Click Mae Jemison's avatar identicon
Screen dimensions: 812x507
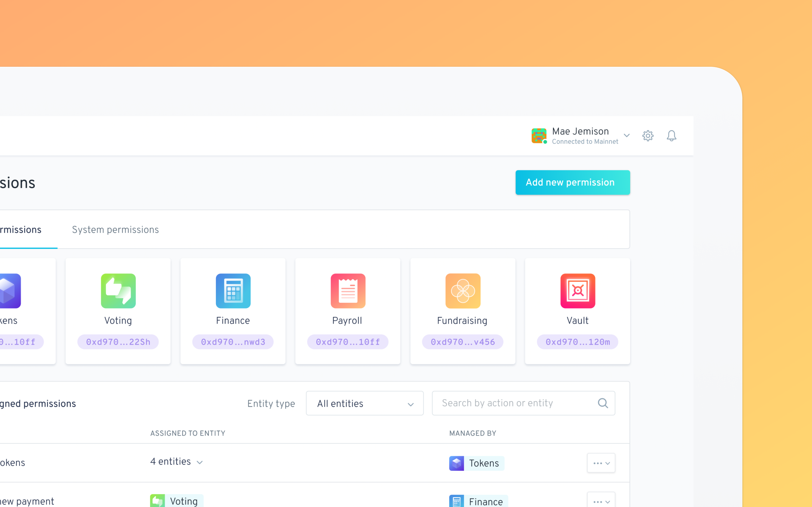[x=539, y=136]
